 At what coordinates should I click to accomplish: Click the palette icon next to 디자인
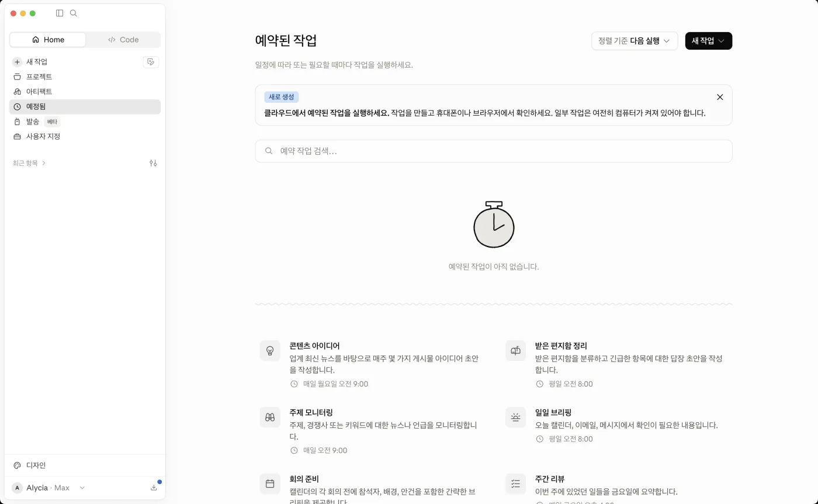pos(17,465)
